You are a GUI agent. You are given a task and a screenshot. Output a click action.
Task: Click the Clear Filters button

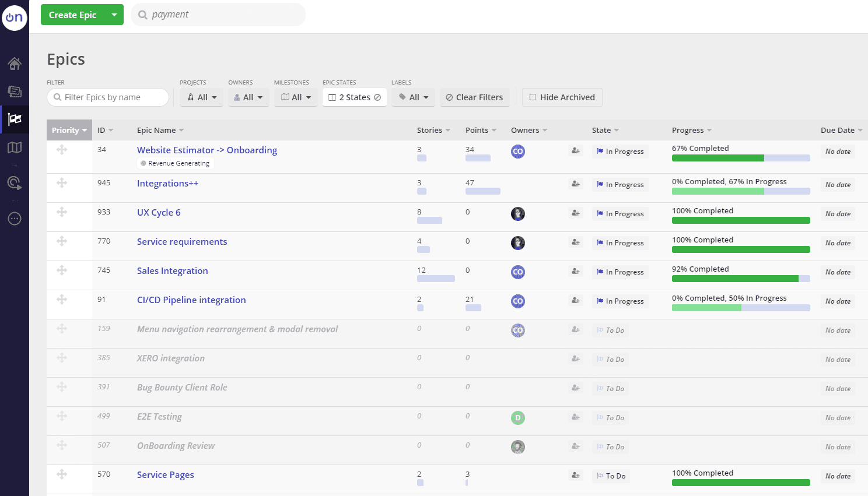474,97
